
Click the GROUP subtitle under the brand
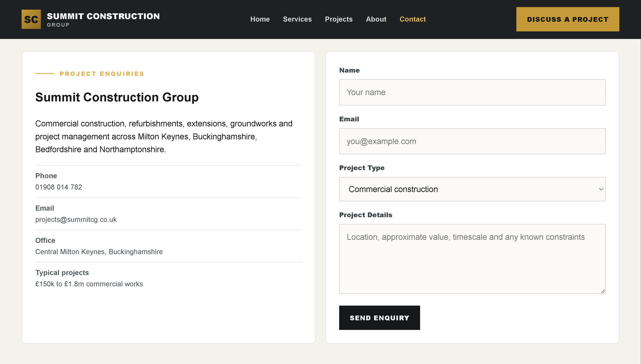point(58,25)
